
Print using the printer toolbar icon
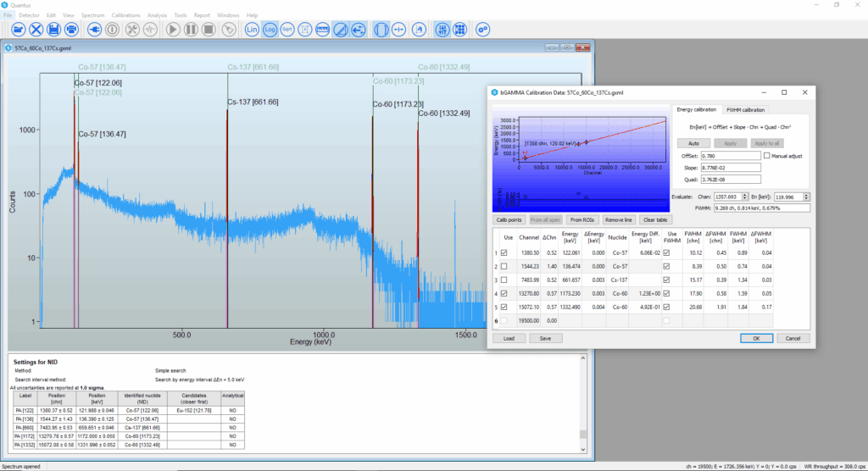tap(71, 30)
